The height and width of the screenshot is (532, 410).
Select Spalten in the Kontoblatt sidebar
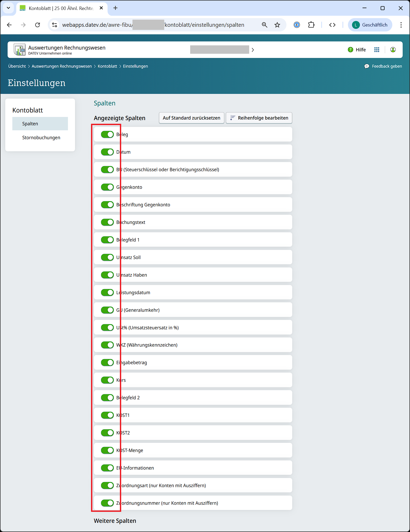click(40, 124)
